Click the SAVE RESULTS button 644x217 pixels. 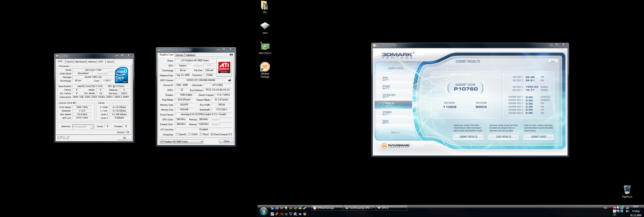pyautogui.click(x=504, y=137)
